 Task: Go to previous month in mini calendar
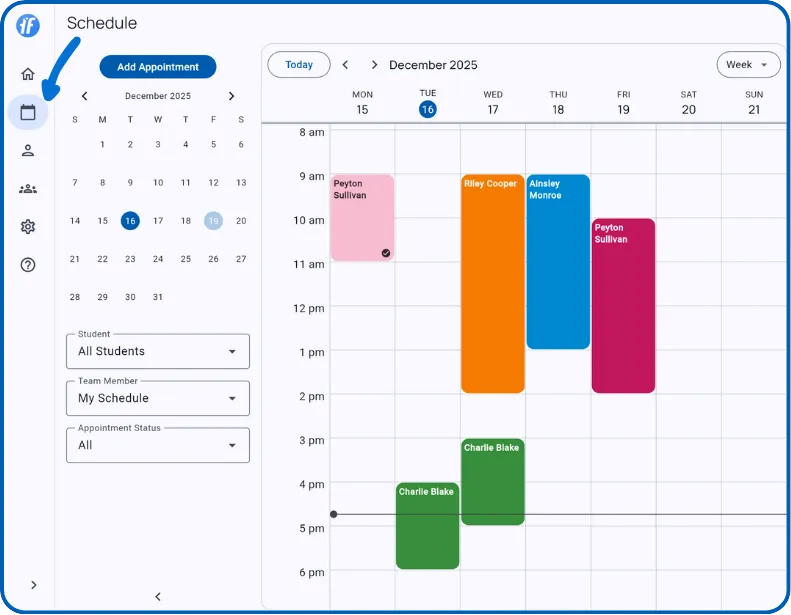[85, 96]
